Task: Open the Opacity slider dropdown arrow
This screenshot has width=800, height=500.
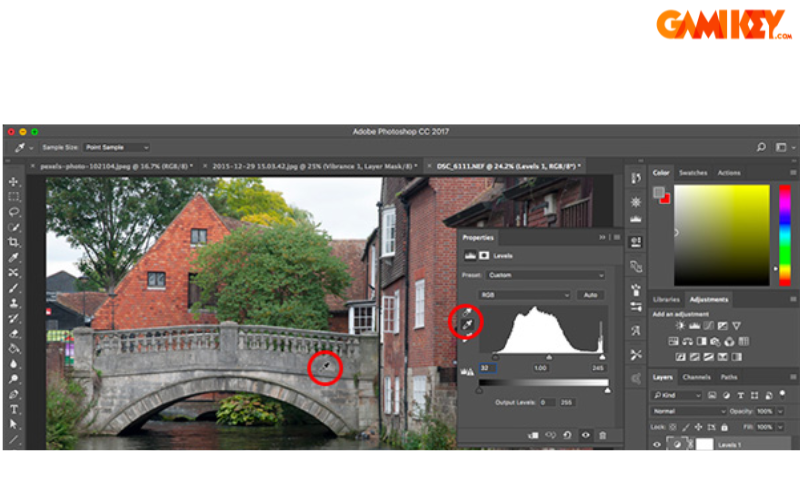Action: [781, 411]
